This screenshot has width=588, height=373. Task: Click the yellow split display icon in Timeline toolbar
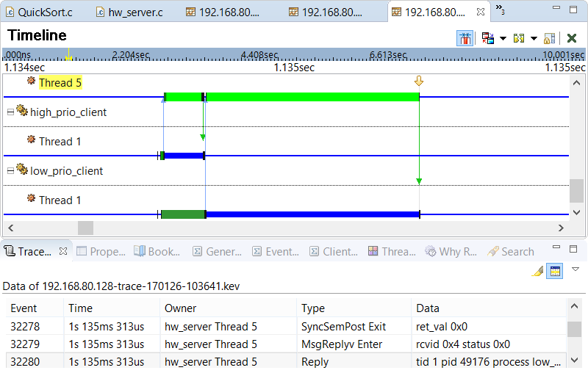click(518, 38)
